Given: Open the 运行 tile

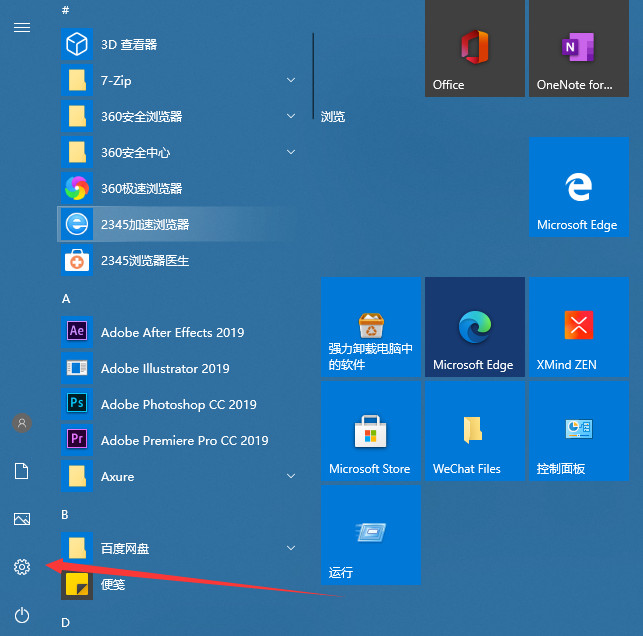Looking at the screenshot, I should [x=371, y=535].
